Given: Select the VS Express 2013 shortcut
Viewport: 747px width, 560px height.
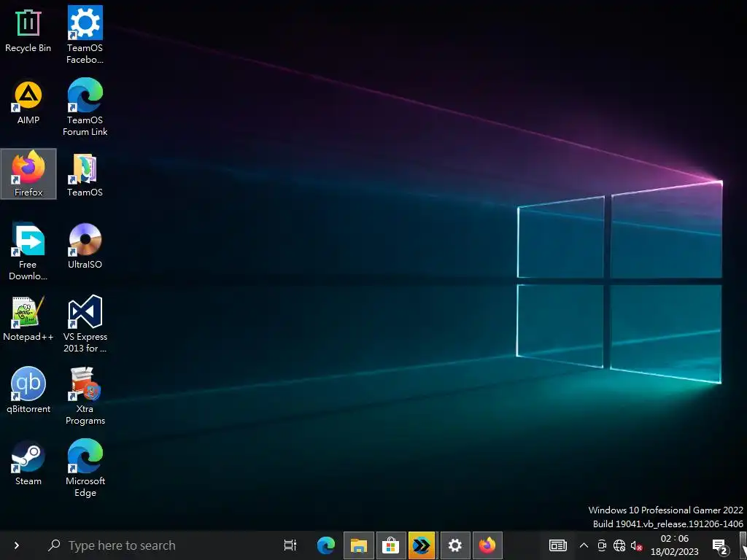Looking at the screenshot, I should pyautogui.click(x=85, y=324).
